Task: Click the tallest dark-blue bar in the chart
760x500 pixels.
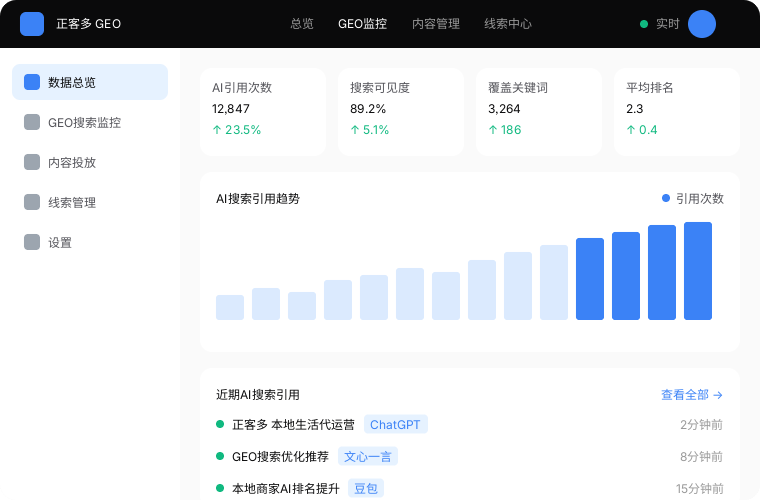Action: pos(698,271)
